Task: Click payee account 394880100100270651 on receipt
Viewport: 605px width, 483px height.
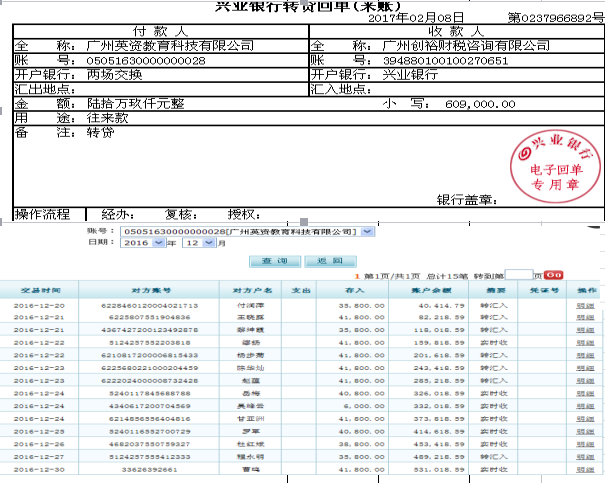Action: [446, 61]
